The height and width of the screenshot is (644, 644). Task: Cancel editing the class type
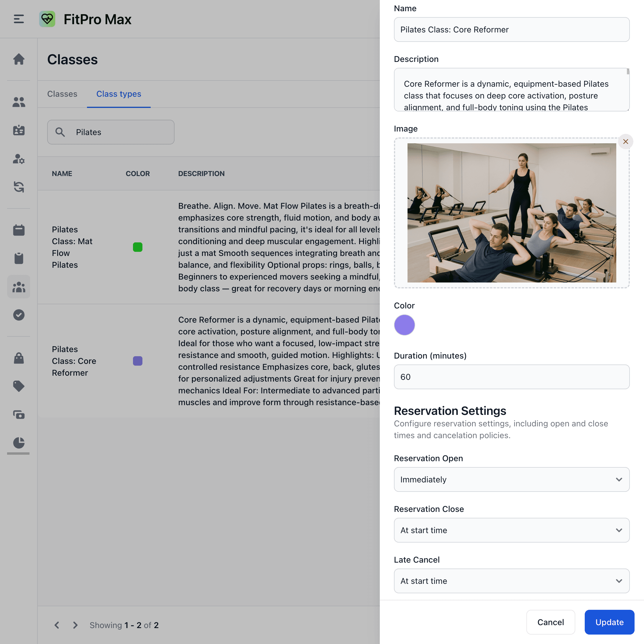tap(550, 622)
